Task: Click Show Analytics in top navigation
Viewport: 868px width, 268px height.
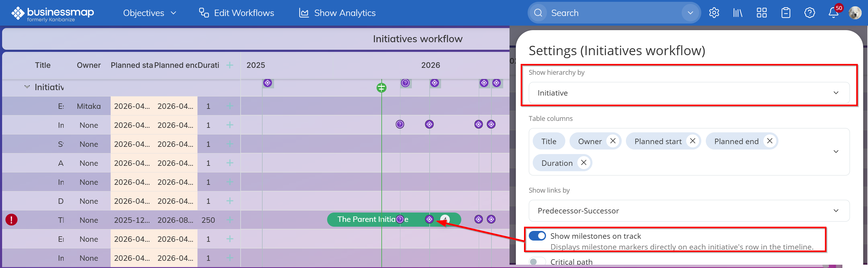Action: [x=337, y=13]
